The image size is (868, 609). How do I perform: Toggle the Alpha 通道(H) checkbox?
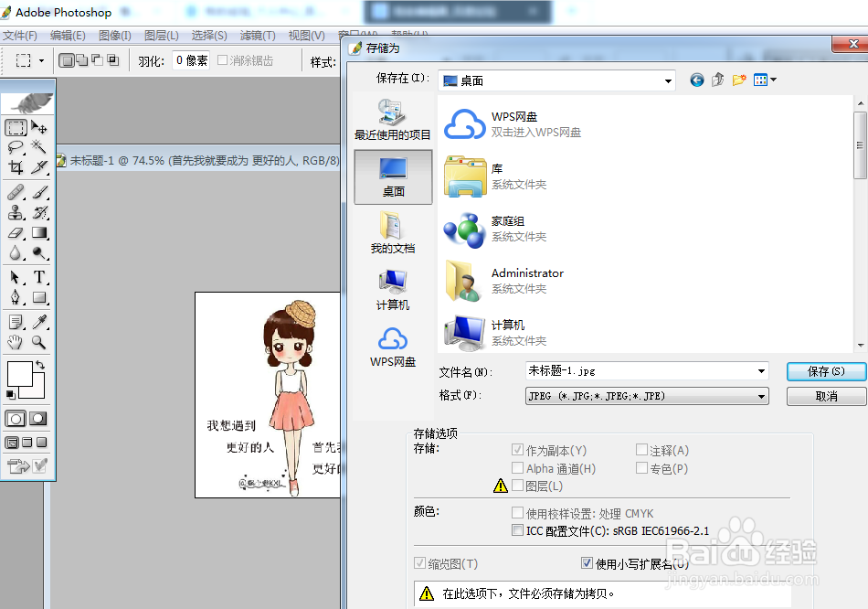pyautogui.click(x=517, y=468)
